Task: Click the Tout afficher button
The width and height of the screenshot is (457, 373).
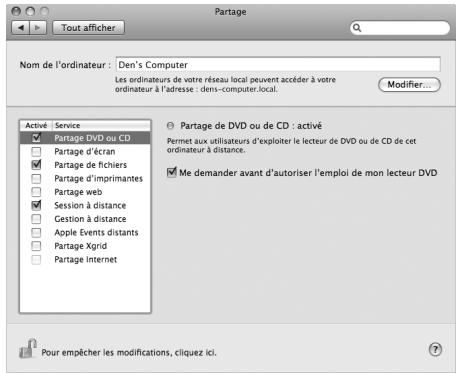Action: tap(88, 28)
